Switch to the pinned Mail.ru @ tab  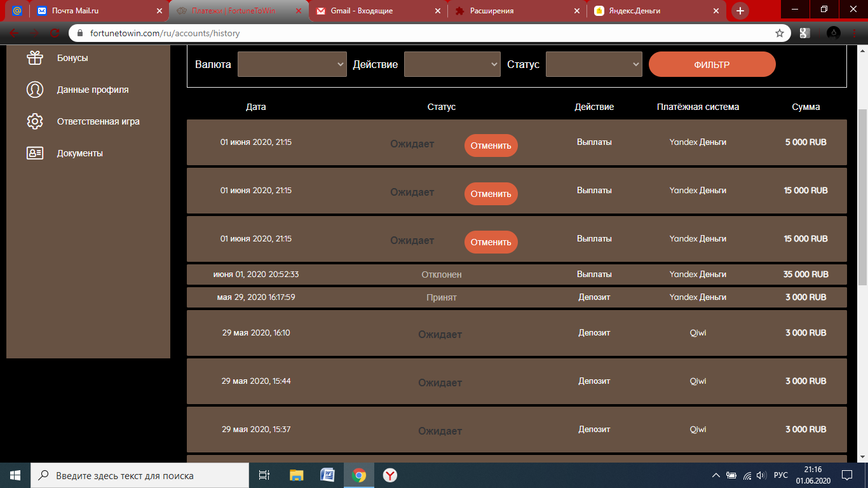click(x=17, y=11)
